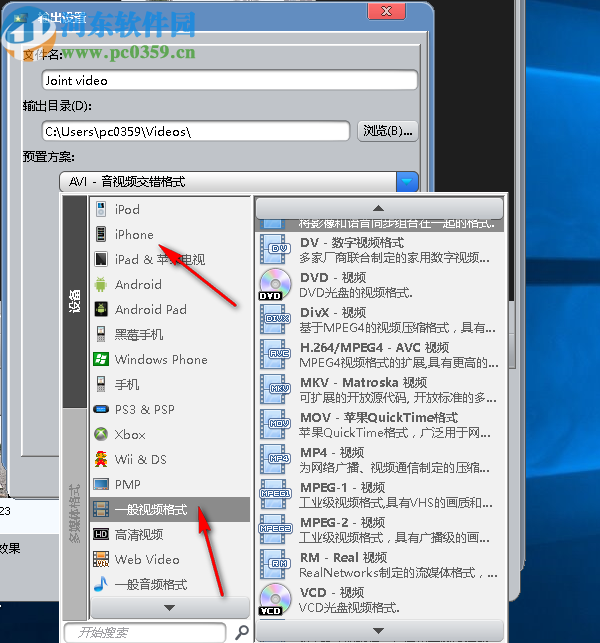Select the MPEG-1 format icon

[275, 494]
